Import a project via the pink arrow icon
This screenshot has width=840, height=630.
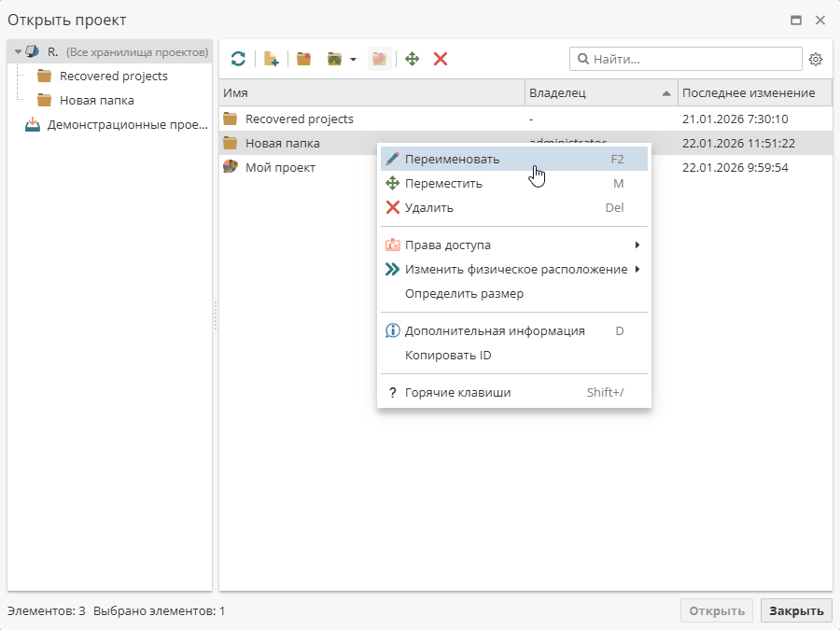coord(379,58)
